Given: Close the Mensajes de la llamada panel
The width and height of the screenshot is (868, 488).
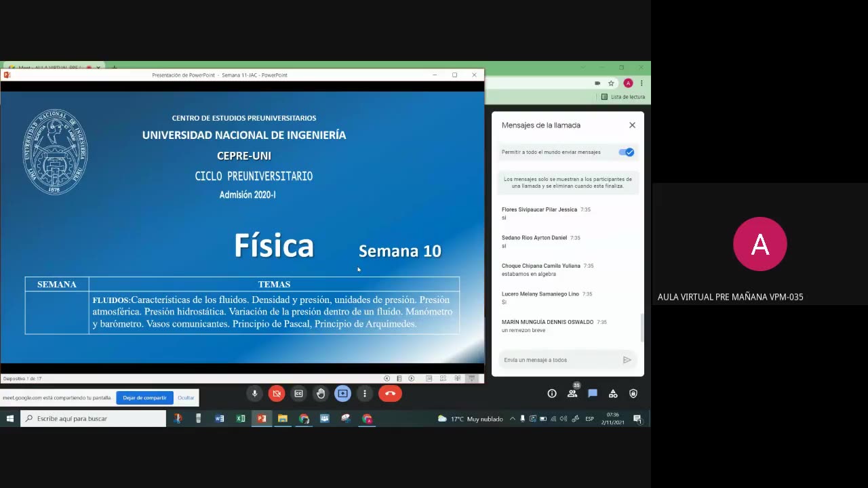Looking at the screenshot, I should pyautogui.click(x=632, y=125).
